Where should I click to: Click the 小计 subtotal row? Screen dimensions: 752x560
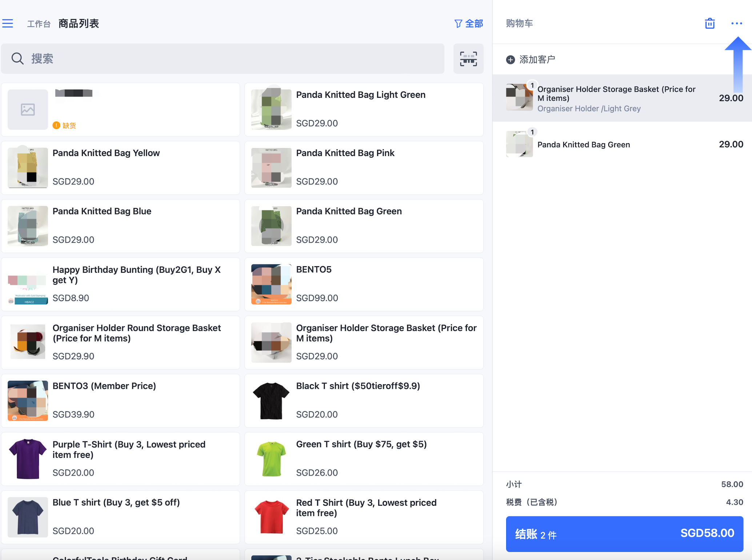tap(624, 484)
